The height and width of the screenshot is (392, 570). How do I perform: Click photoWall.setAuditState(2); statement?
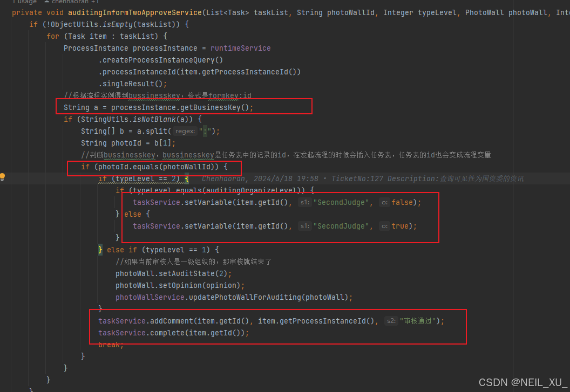(x=173, y=273)
